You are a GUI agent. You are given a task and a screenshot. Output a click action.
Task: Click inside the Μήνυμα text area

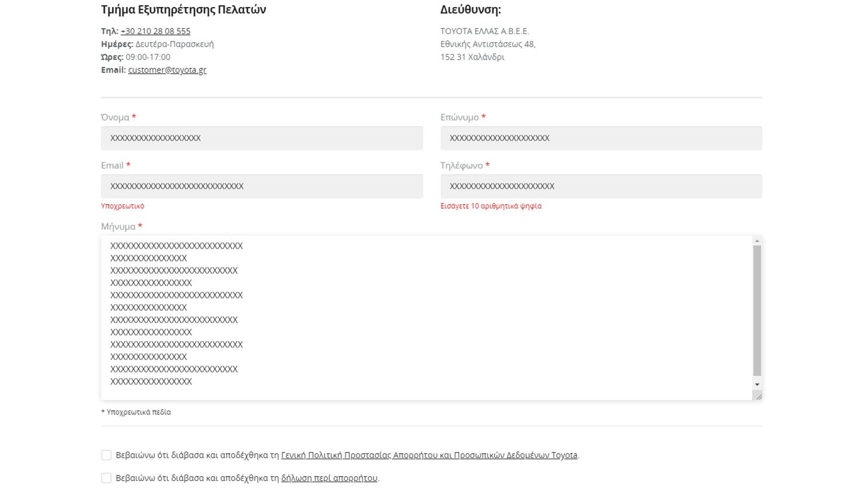tap(426, 318)
